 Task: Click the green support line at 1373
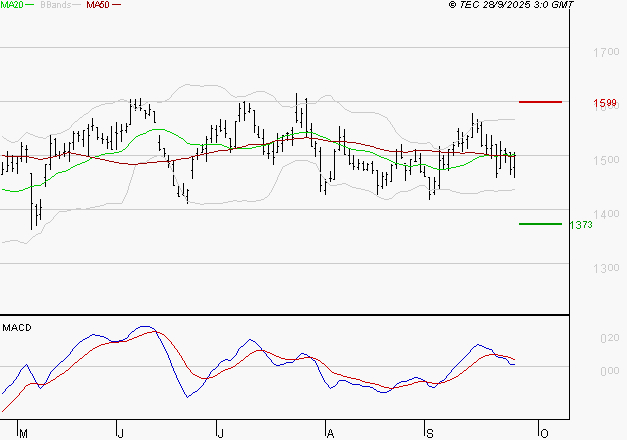coord(540,224)
